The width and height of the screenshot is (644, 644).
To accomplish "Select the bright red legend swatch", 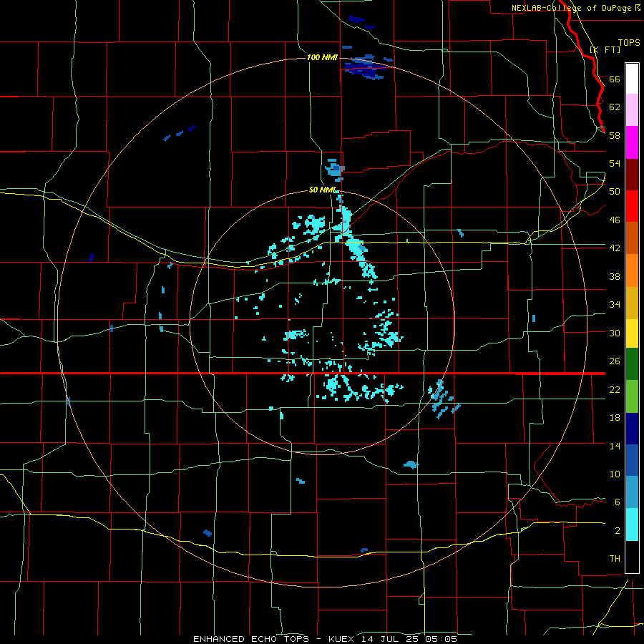I will point(632,206).
